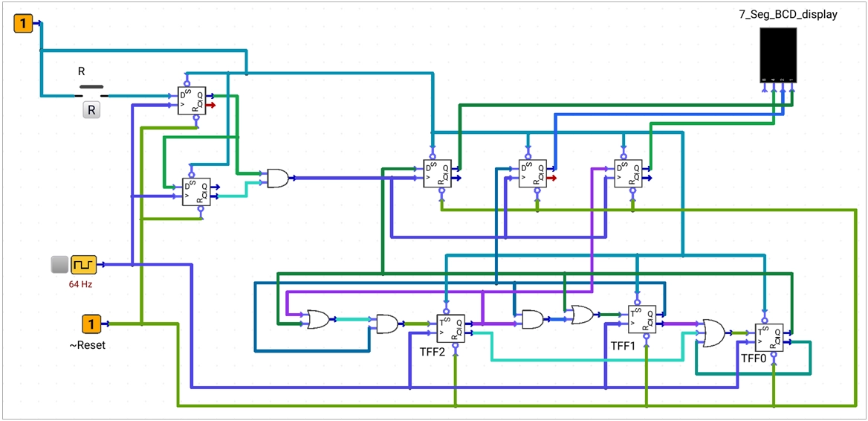This screenshot has height=421, width=868.
Task: Select the TFF1 text label
Action: [623, 345]
